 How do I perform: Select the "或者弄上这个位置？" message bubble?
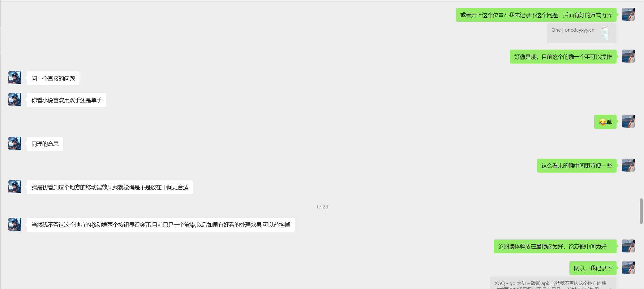[536, 15]
